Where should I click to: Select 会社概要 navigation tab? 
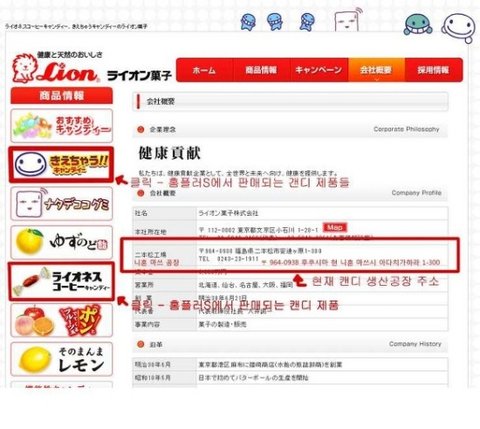tap(376, 70)
